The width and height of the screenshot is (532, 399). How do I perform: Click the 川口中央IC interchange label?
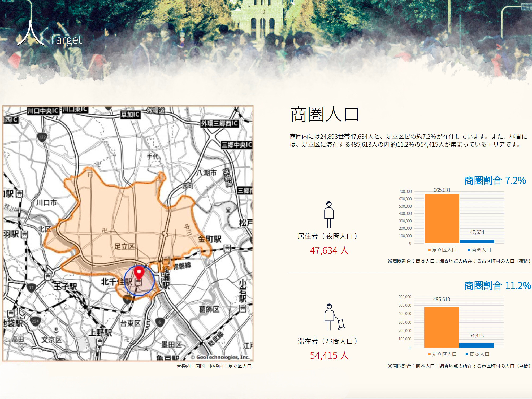[x=43, y=111]
